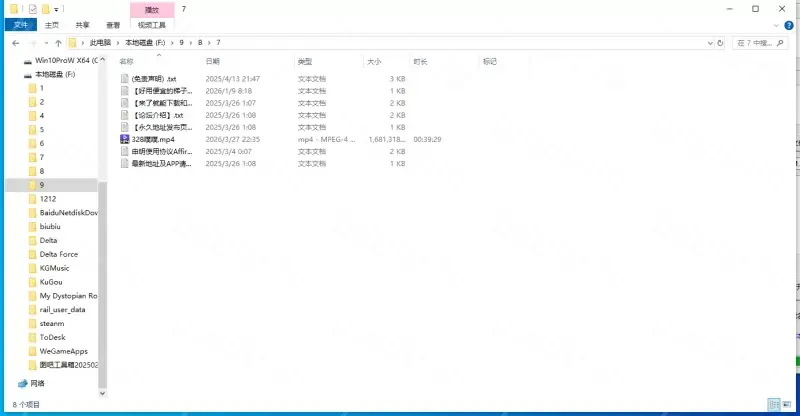Image resolution: width=800 pixels, height=416 pixels.
Task: Open the 文件 file menu
Action: 20,24
